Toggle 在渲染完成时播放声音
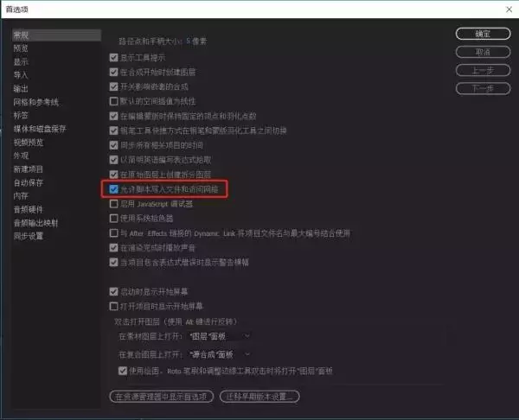This screenshot has height=420, width=519. pyautogui.click(x=113, y=248)
